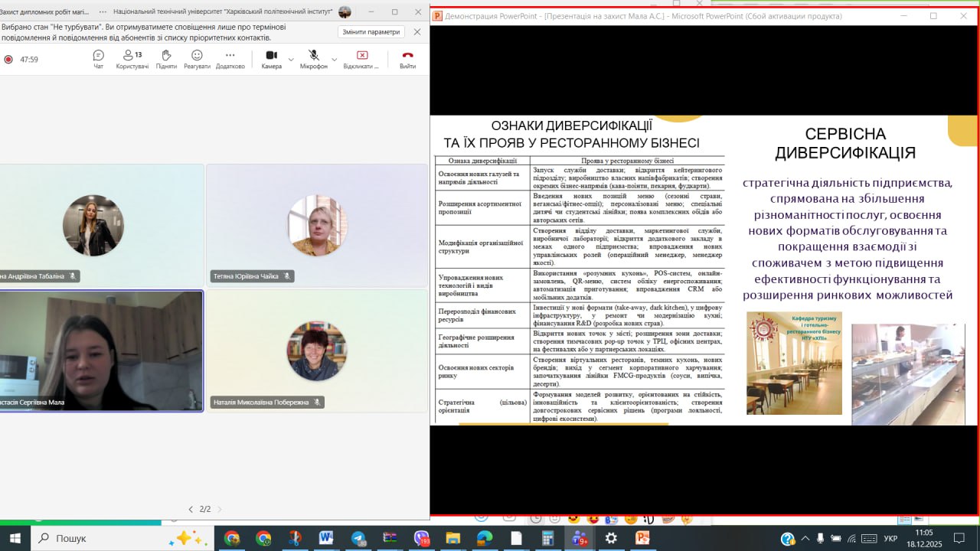
Task: Open the meeting title bar ellipsis menu
Action: 103,11
